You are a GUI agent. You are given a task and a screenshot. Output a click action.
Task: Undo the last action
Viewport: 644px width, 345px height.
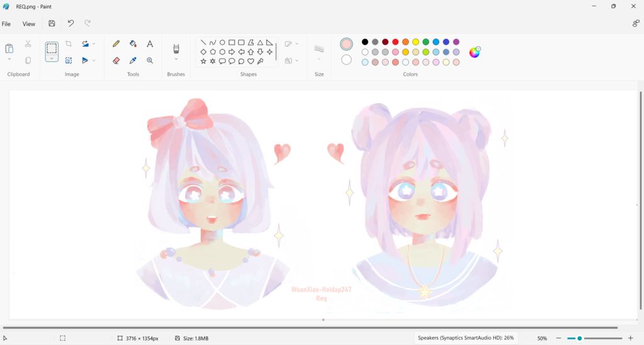coord(70,23)
